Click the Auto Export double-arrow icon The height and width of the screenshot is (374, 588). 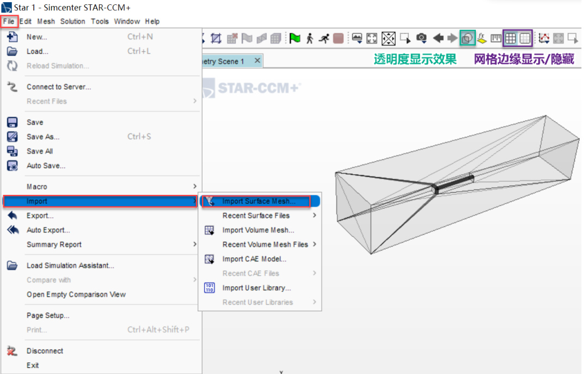13,230
